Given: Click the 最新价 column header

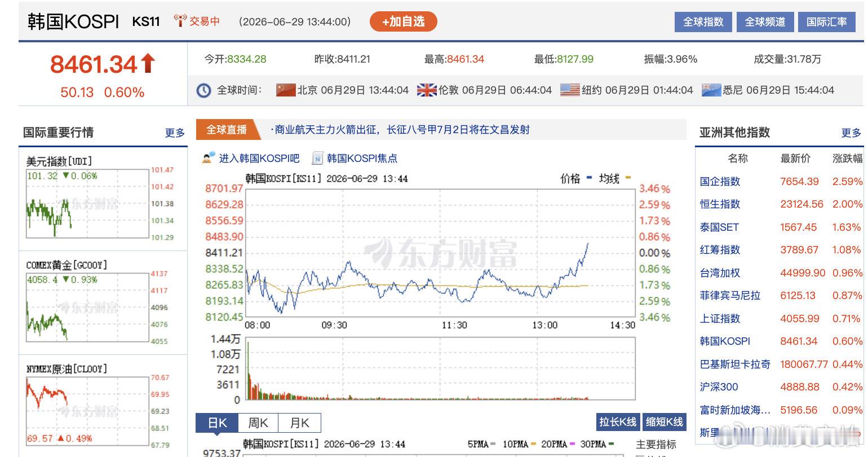Looking at the screenshot, I should tap(795, 159).
